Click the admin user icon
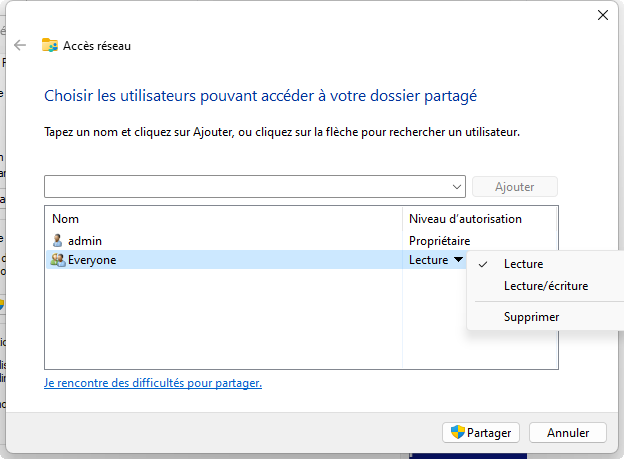The width and height of the screenshot is (624, 459). click(57, 241)
